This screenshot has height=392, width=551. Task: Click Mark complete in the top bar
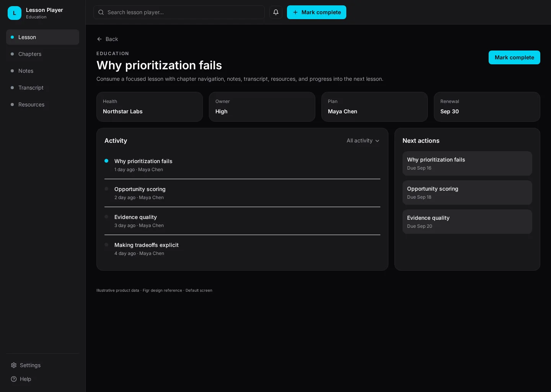[316, 12]
